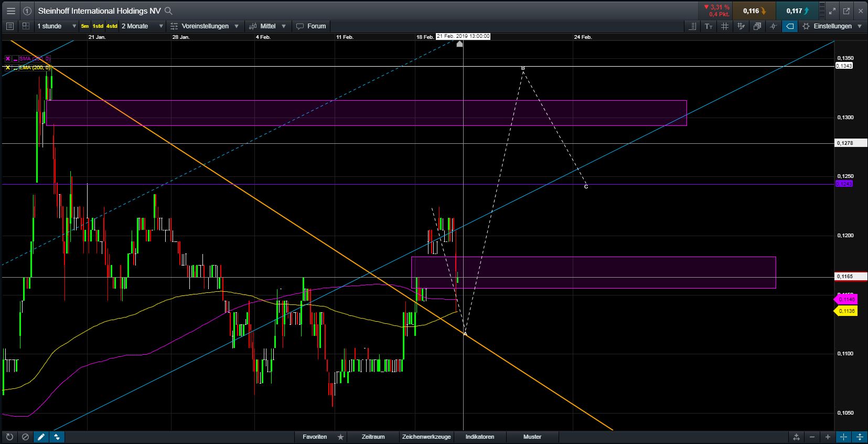
Task: Click the 21 Feb. 2019 13:00:00 time marker
Action: tap(463, 36)
